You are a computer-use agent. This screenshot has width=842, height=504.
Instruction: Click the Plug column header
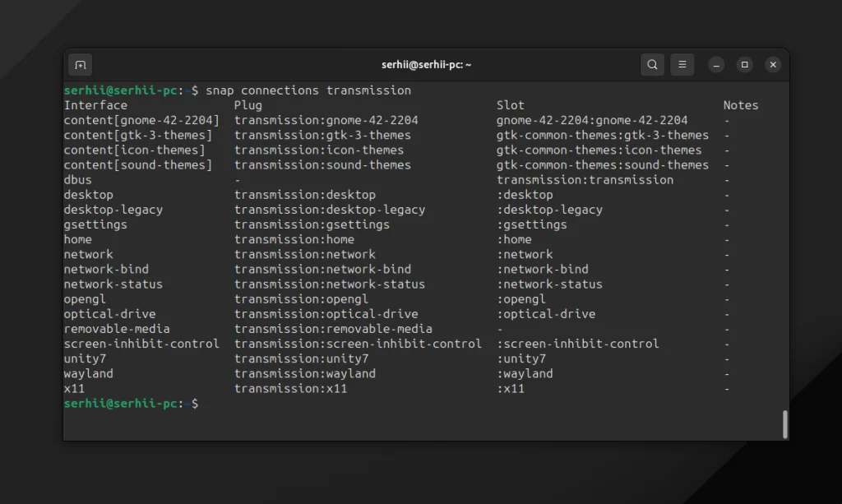point(248,105)
